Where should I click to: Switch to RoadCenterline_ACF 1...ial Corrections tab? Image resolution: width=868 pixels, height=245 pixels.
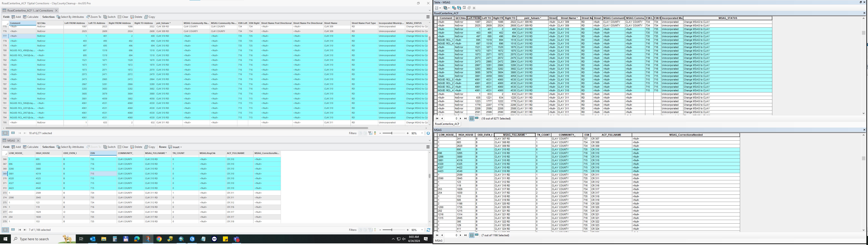click(30, 10)
